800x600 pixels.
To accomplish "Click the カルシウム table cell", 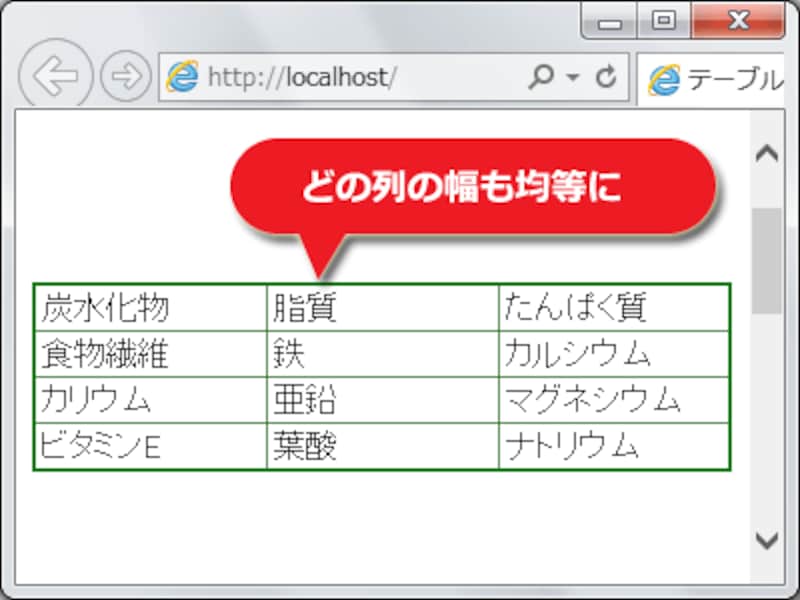I will tap(614, 354).
